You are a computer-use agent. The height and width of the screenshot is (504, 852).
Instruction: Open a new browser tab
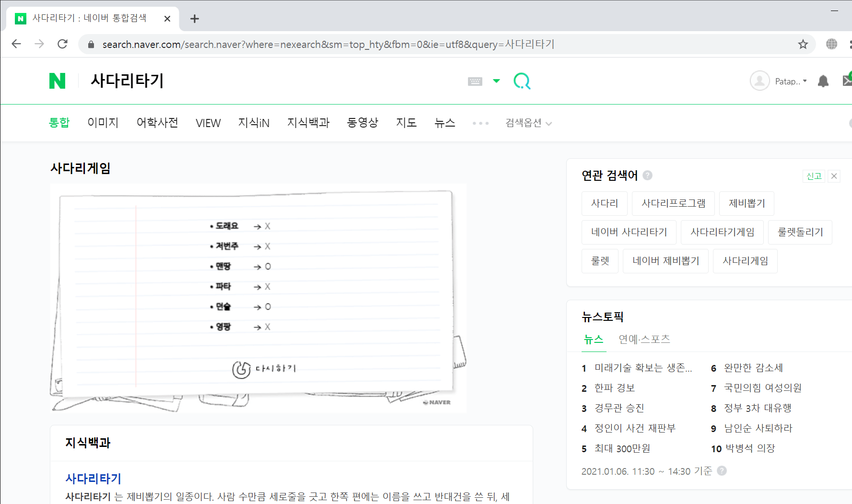click(194, 19)
